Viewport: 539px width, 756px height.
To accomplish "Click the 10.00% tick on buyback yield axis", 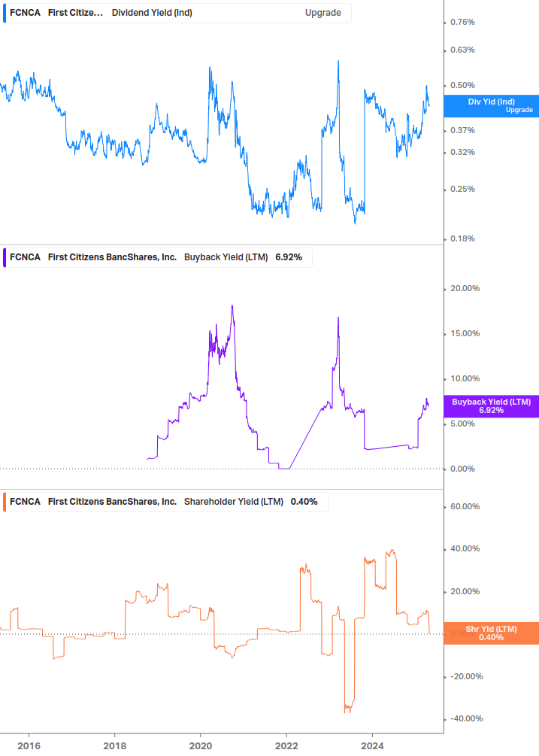I will [x=465, y=379].
